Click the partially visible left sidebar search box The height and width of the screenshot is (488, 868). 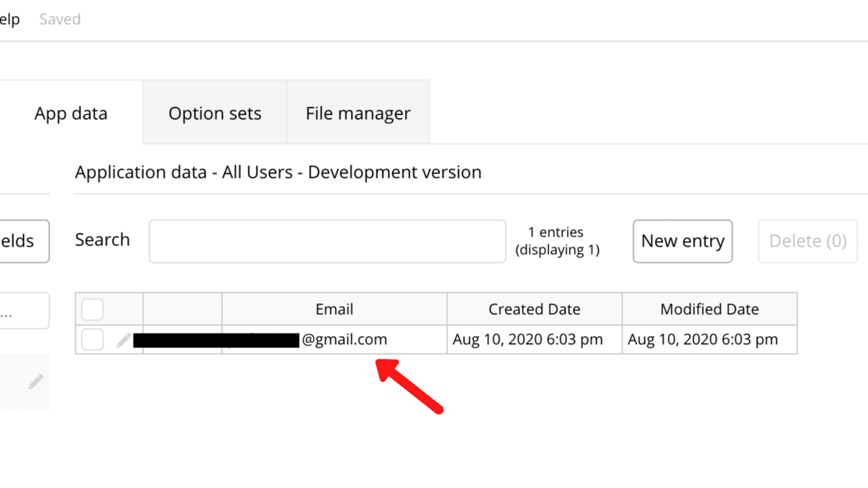23,311
